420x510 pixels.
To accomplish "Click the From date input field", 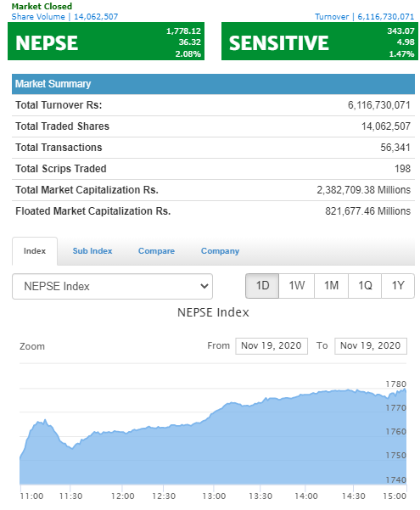I will pos(272,345).
